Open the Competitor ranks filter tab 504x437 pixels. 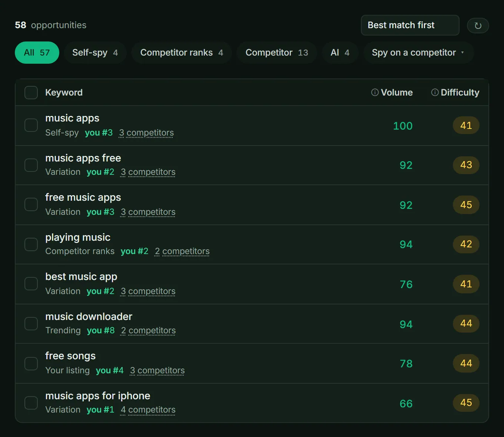click(x=182, y=53)
